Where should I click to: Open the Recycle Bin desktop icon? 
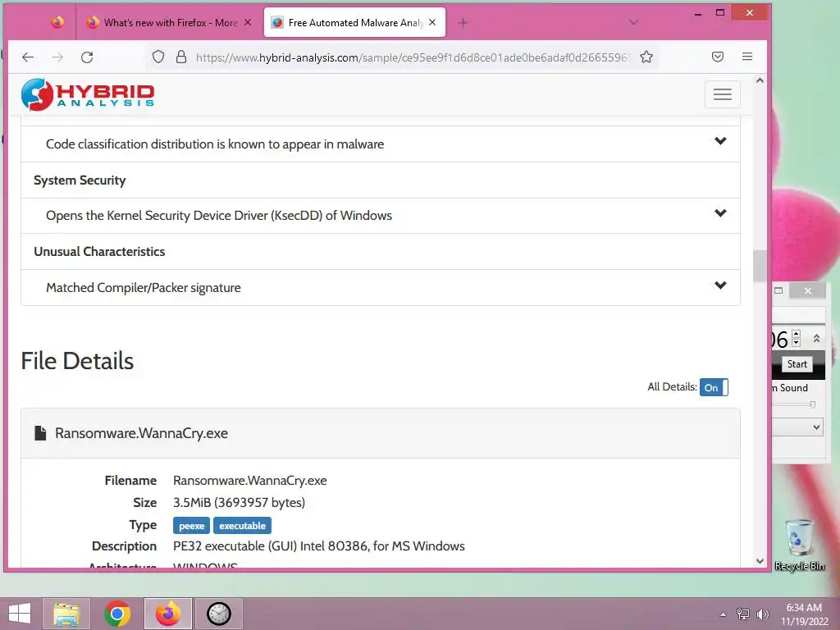coord(799,545)
